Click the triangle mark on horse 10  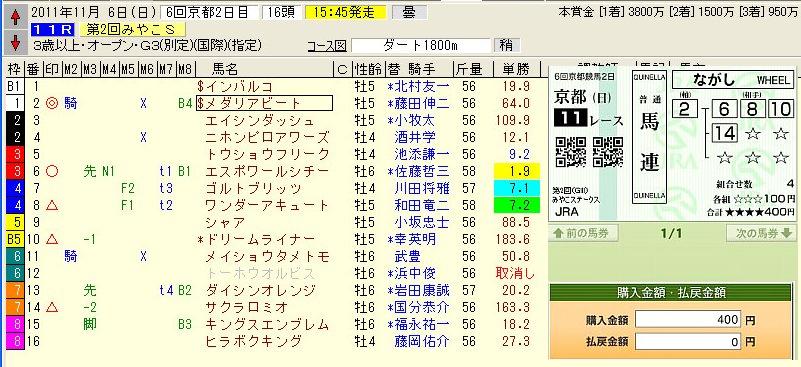(52, 240)
